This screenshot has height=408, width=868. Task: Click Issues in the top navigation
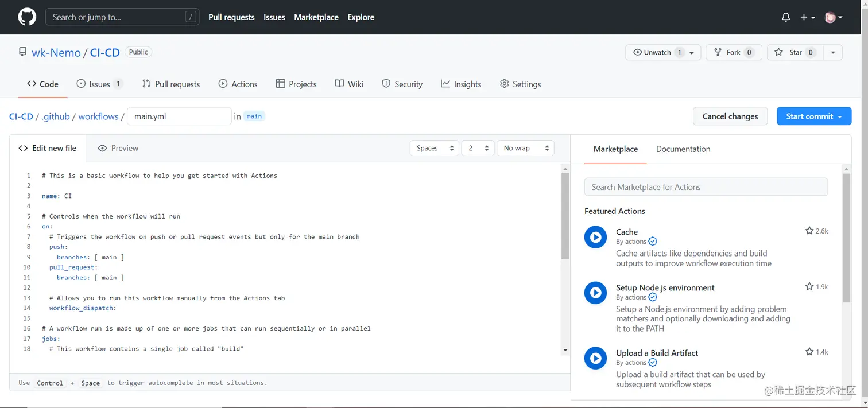point(274,17)
